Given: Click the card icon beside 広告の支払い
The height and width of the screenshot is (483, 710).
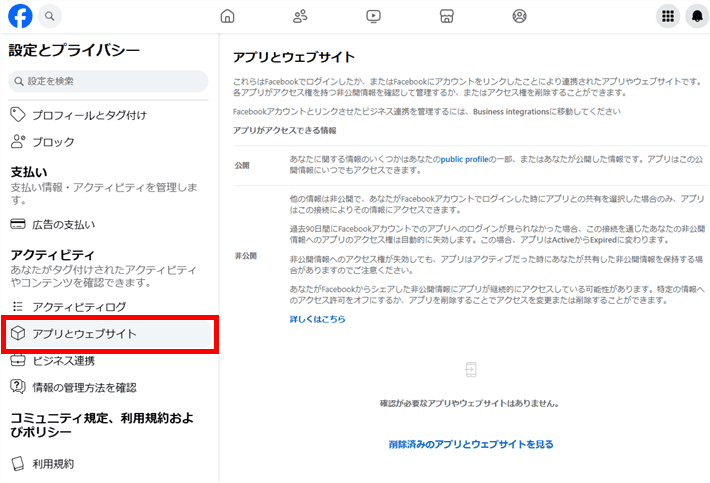Looking at the screenshot, I should pos(18,224).
